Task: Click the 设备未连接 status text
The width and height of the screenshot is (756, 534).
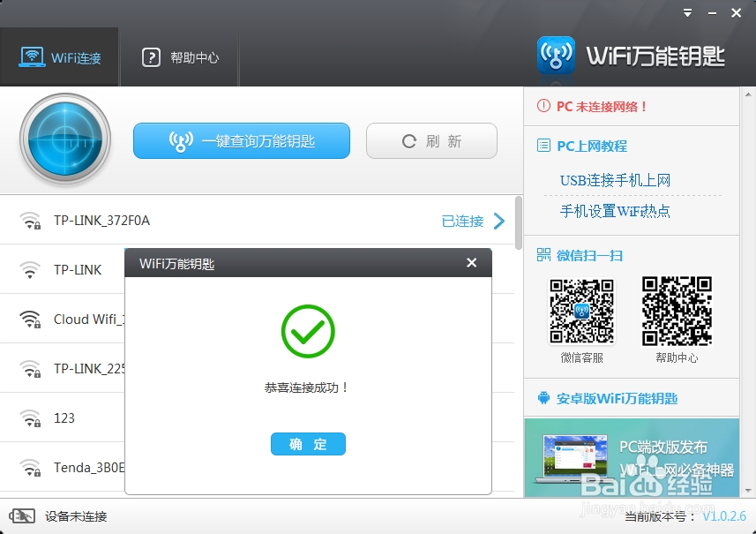Action: [76, 516]
